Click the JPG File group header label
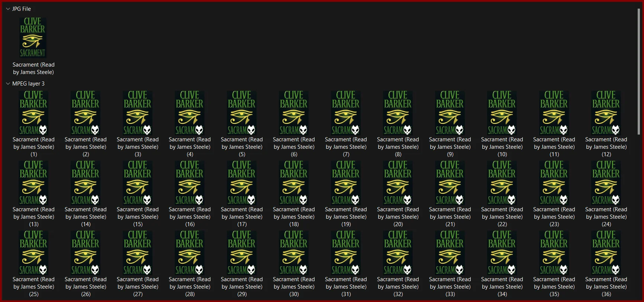This screenshot has width=644, height=302. (x=22, y=9)
